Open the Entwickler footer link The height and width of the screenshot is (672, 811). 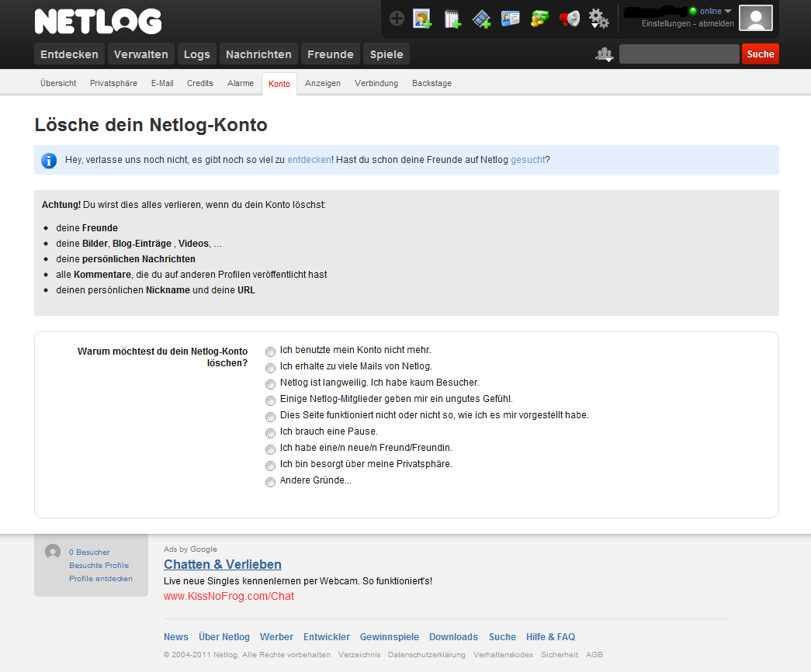click(327, 637)
